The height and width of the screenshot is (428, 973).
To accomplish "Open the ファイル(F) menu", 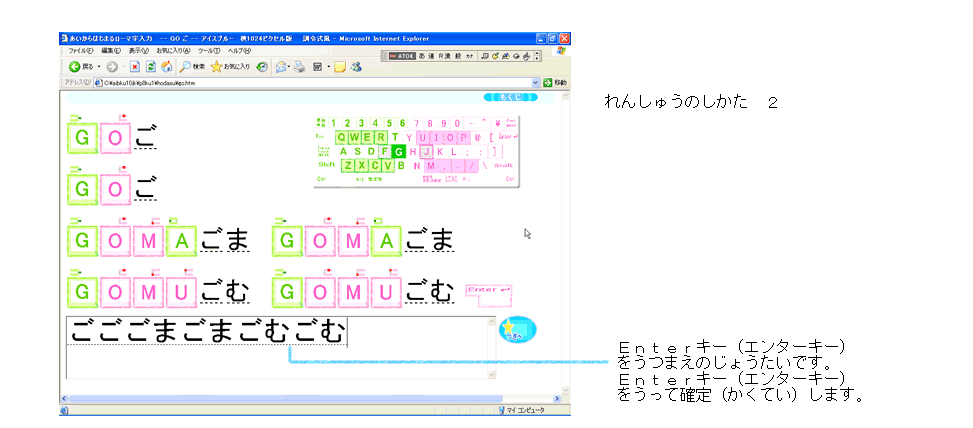I will 80,50.
